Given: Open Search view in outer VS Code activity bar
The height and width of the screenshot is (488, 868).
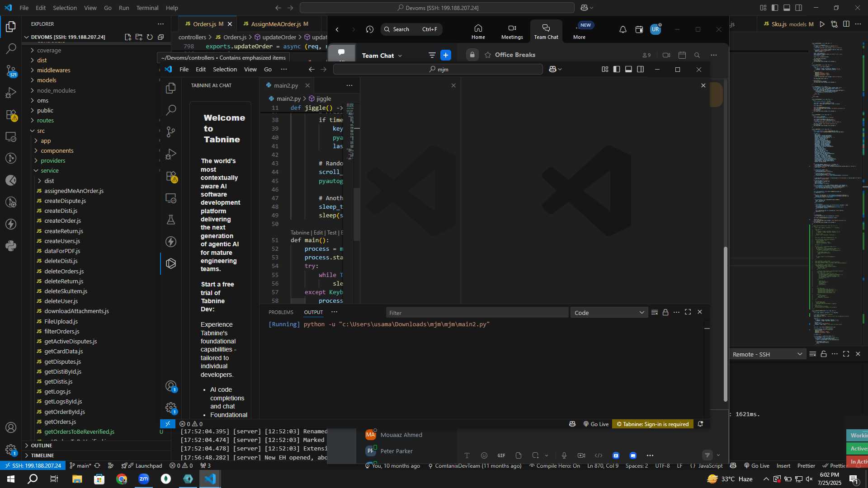Looking at the screenshot, I should tap(11, 48).
